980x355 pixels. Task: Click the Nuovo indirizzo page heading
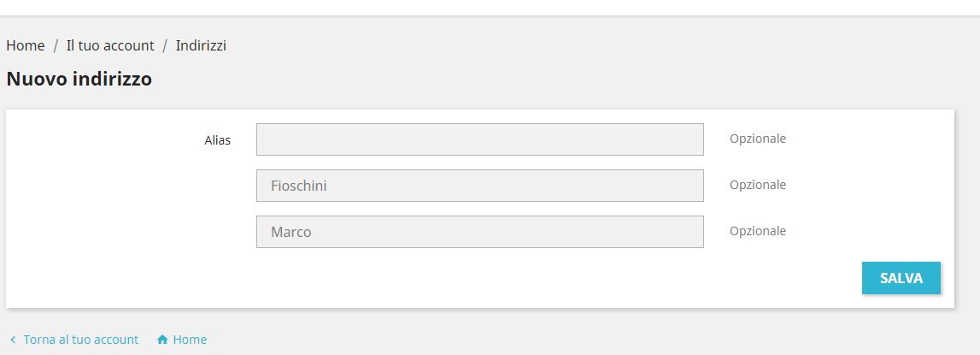pos(79,80)
